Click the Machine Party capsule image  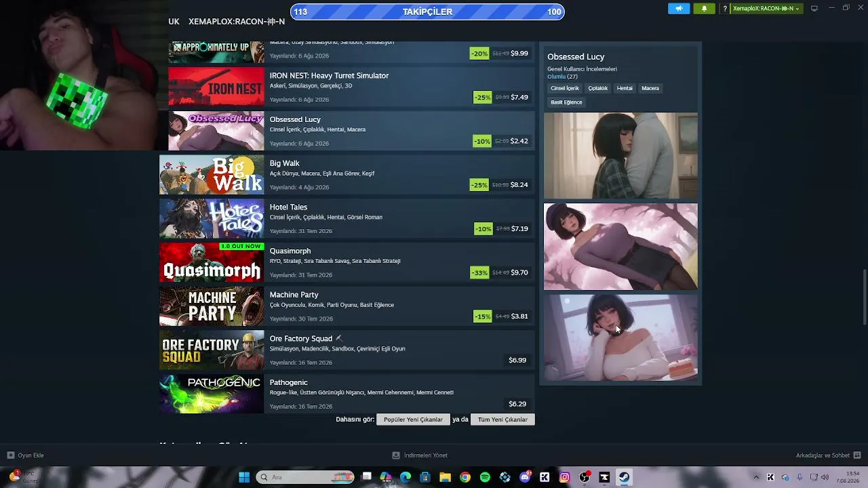tap(212, 306)
